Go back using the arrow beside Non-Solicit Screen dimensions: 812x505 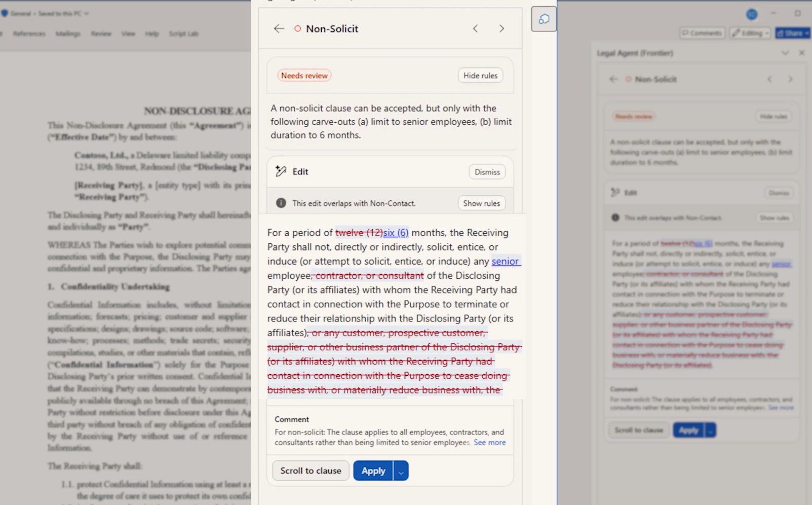coord(279,29)
